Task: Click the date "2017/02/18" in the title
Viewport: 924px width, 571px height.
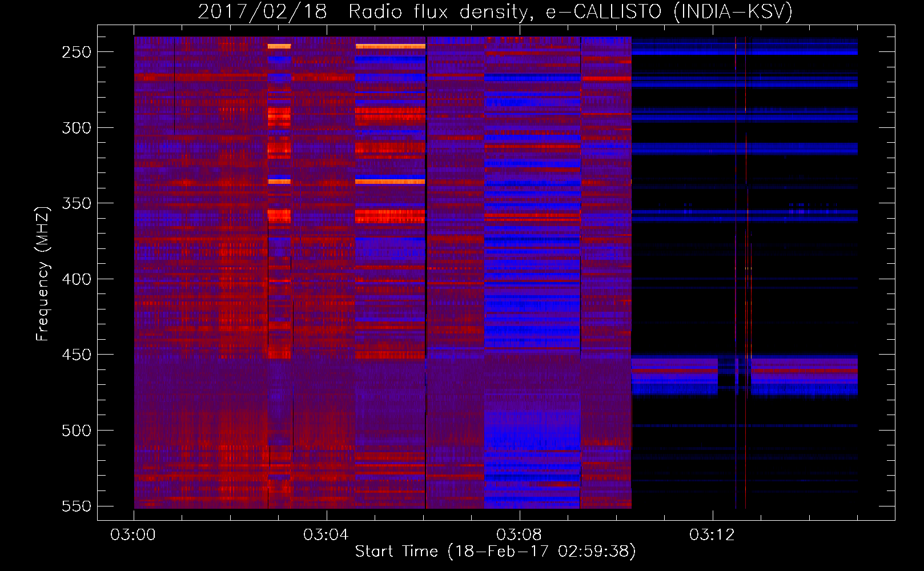Action: (262, 12)
